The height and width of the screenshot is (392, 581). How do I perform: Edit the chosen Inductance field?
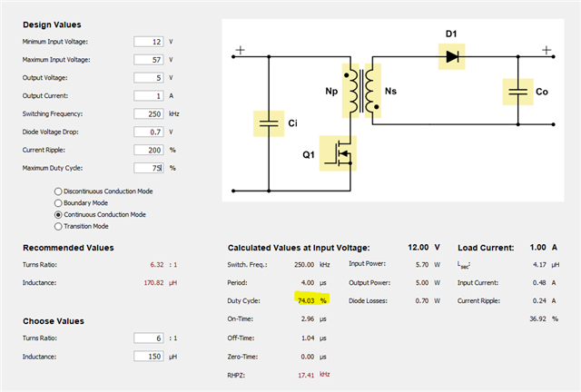tap(149, 357)
